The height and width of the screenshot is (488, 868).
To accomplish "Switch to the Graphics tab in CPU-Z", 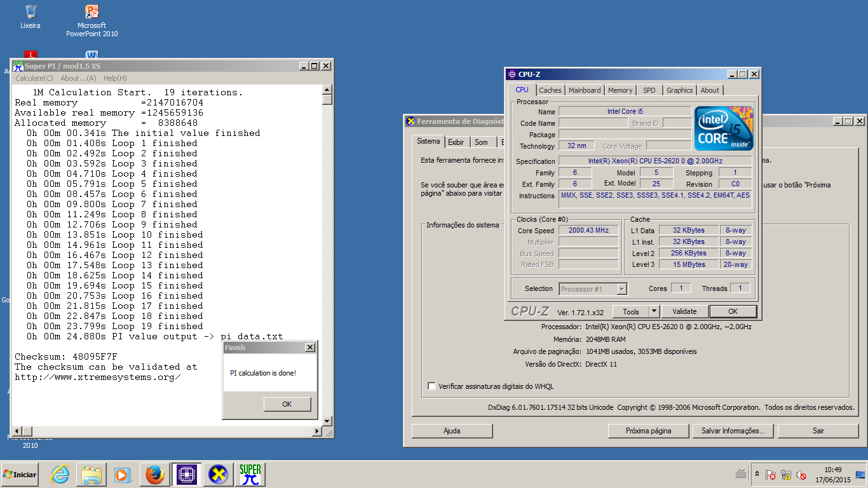I will 680,90.
